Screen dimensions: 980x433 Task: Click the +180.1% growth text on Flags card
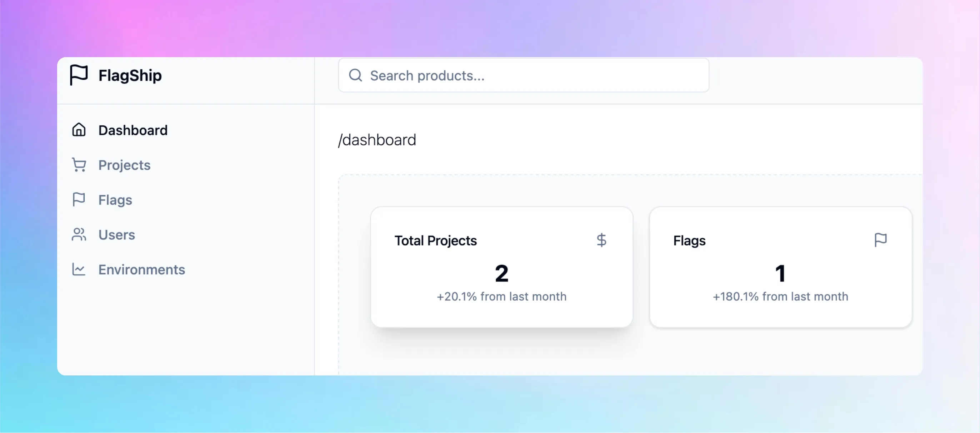[780, 297]
